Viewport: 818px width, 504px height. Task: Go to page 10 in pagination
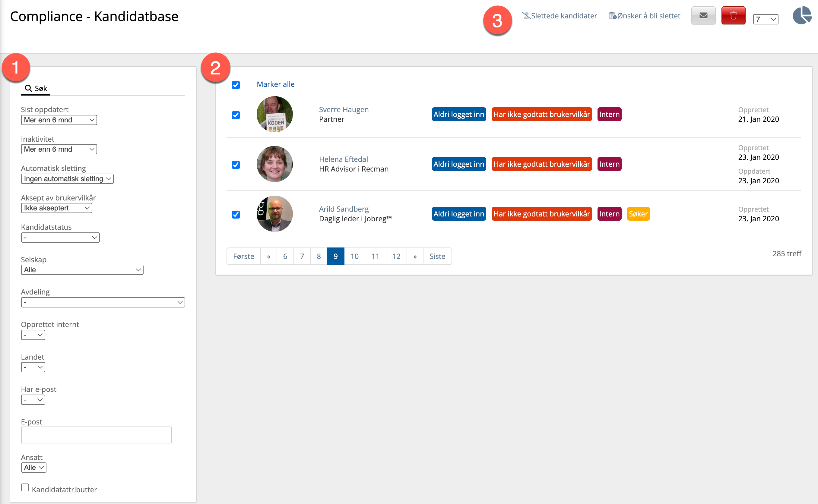[354, 256]
